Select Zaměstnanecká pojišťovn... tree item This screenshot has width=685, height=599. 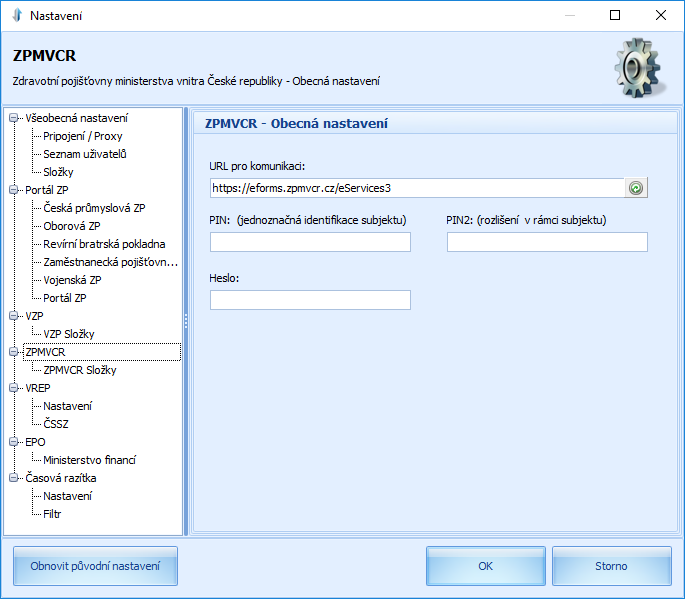coord(111,262)
